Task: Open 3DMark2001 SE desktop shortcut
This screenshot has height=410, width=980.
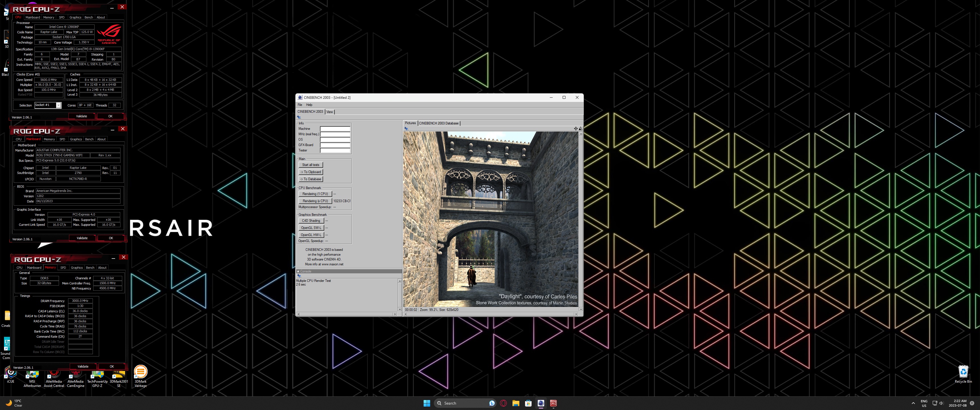Action: point(119,378)
